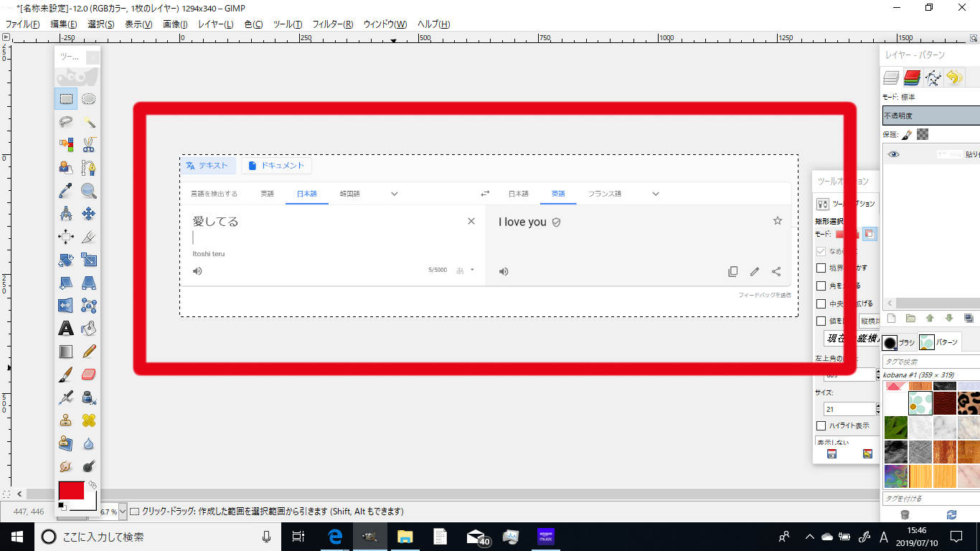Activate the Select by Color tool
This screenshot has height=551, width=980.
coord(66,145)
